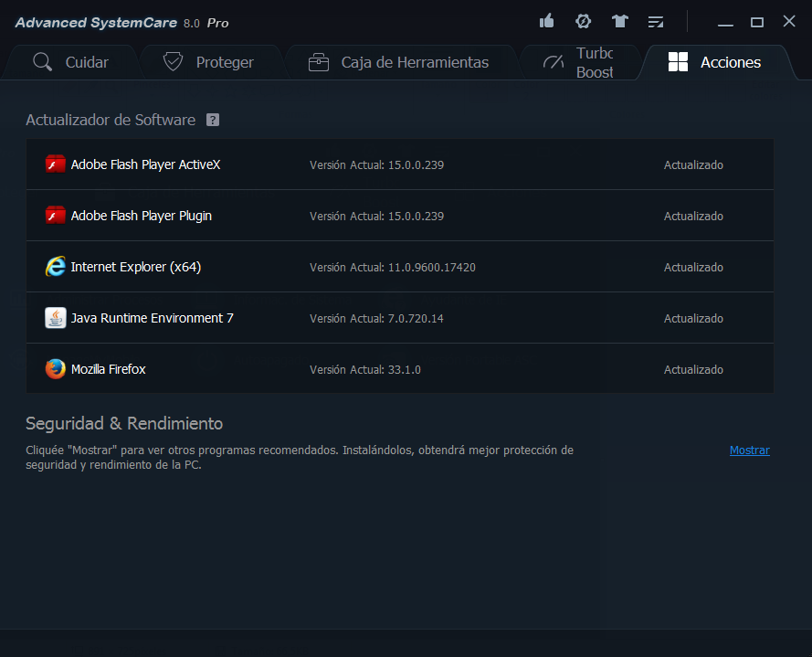Maximize the Advanced SystemCare window

click(756, 22)
